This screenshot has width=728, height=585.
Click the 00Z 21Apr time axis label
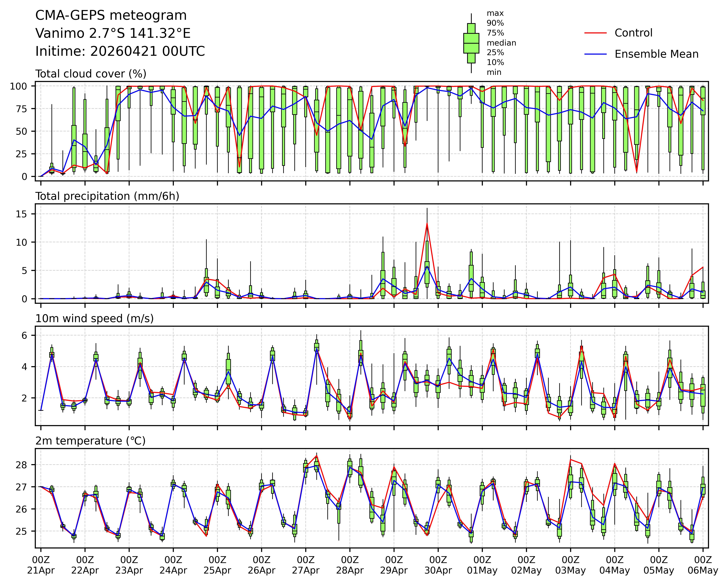[x=41, y=565]
